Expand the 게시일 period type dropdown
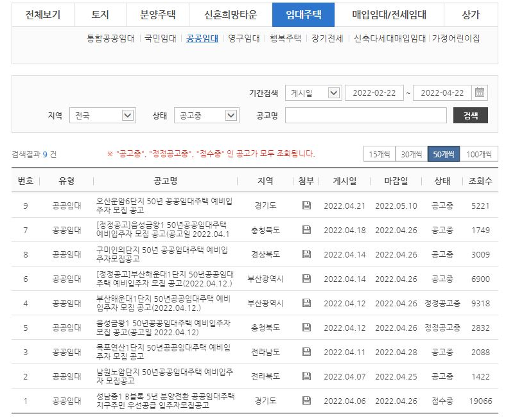The image size is (506, 420). [312, 93]
